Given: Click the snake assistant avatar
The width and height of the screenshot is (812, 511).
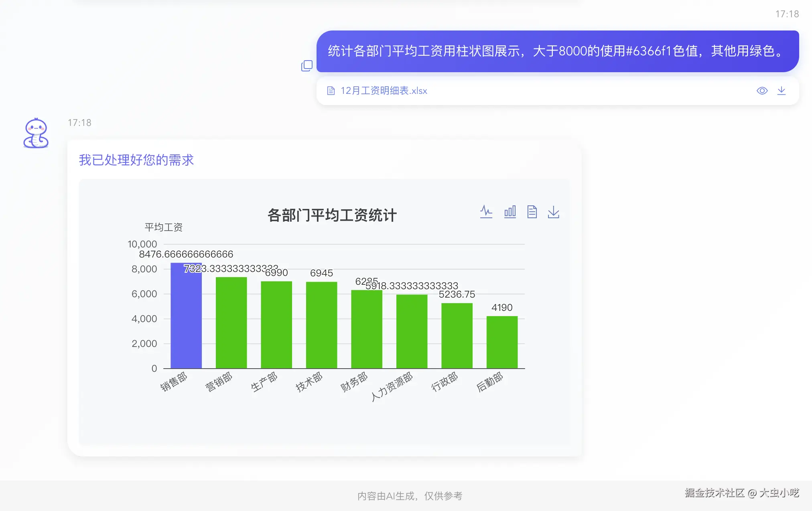Looking at the screenshot, I should coord(36,134).
